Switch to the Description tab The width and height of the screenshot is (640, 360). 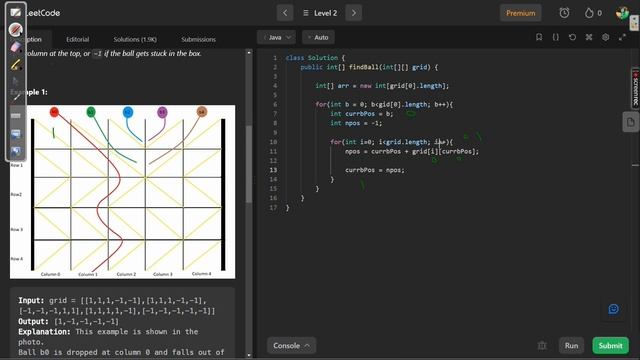click(x=34, y=39)
